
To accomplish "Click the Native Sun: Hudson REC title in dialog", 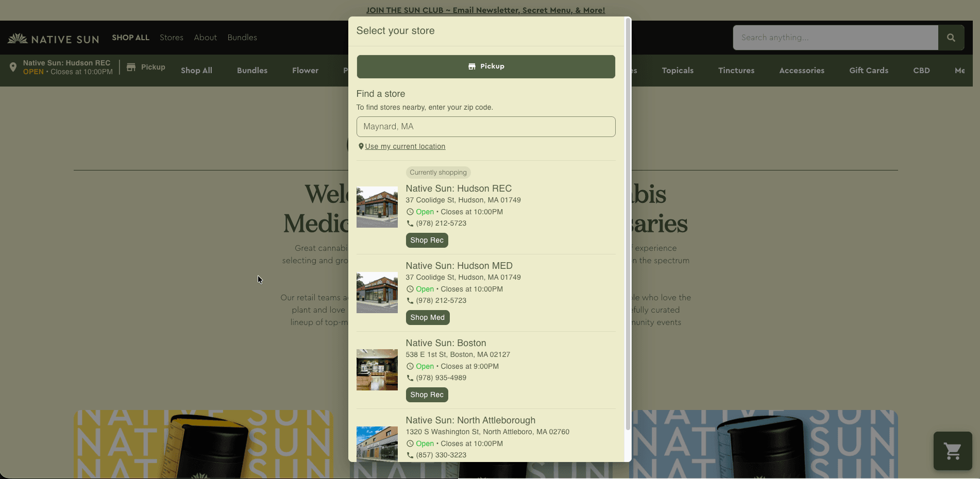I will pyautogui.click(x=459, y=189).
